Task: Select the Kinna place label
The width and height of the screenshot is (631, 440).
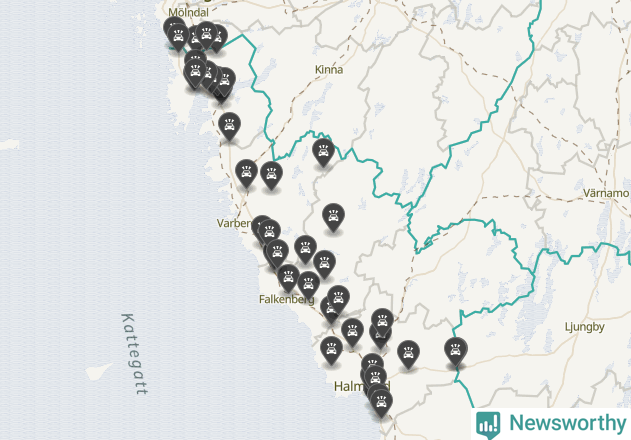Action: (x=329, y=70)
